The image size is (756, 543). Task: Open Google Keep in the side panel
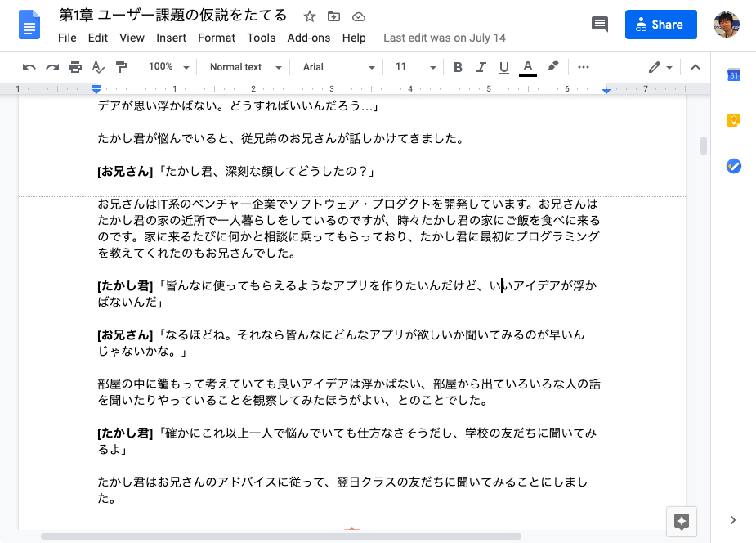pos(733,119)
